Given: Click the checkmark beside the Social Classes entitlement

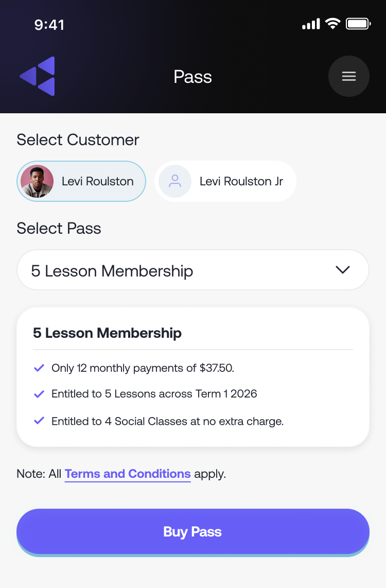Looking at the screenshot, I should pyautogui.click(x=39, y=421).
